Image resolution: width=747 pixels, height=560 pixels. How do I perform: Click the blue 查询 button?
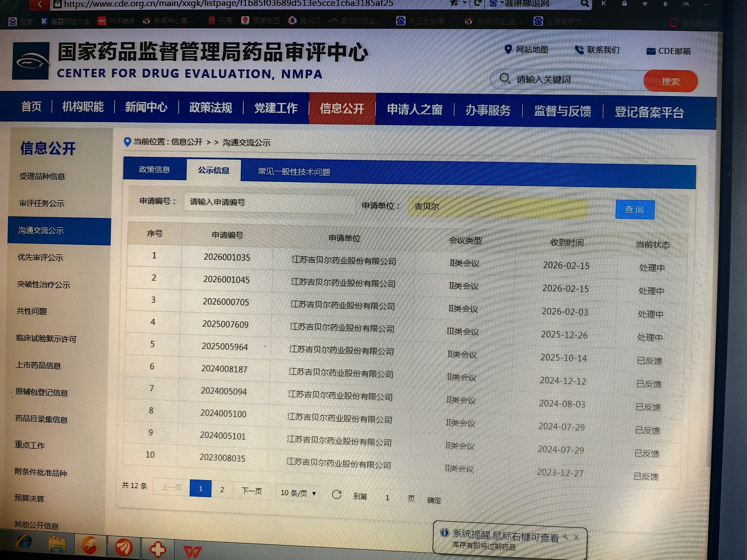tap(635, 210)
